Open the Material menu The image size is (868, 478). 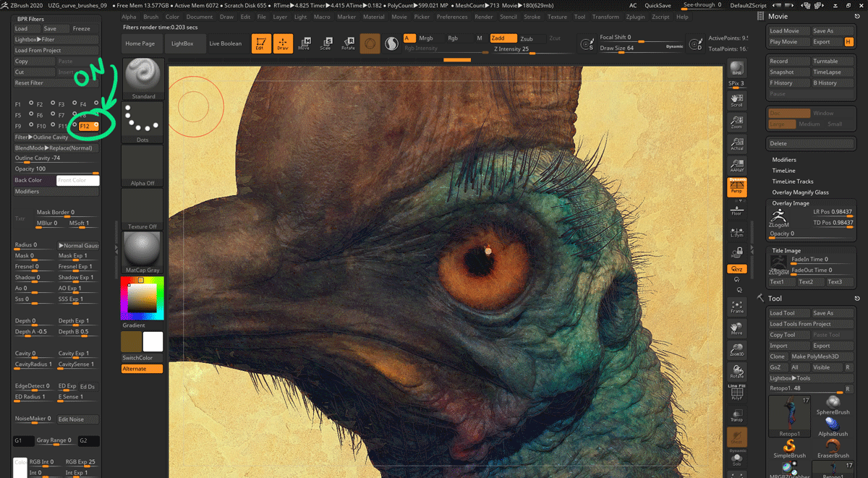(x=373, y=17)
